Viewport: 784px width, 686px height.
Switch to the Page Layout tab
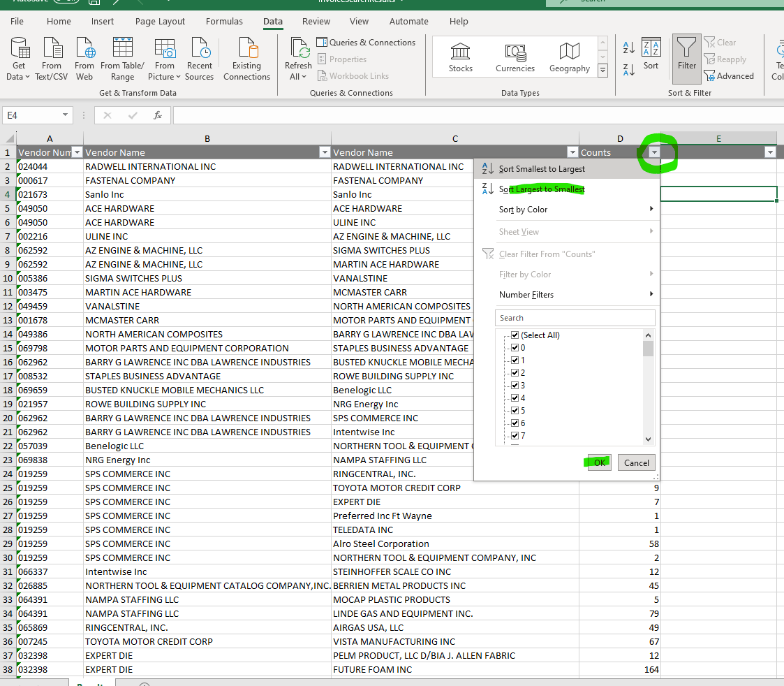click(160, 22)
